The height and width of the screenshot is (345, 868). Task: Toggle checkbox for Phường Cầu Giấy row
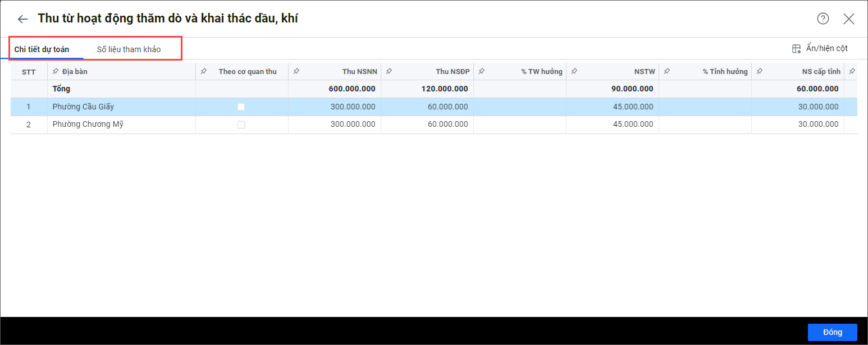coord(241,107)
